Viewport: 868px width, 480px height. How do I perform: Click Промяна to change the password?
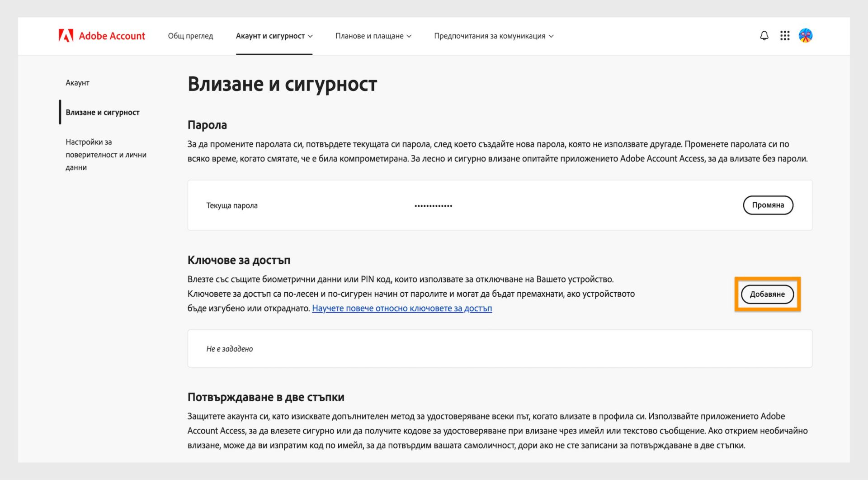(x=768, y=205)
